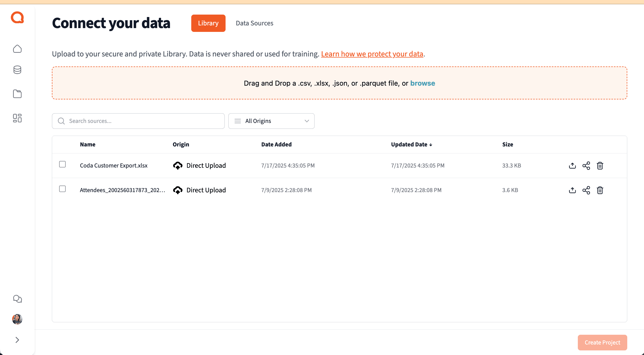The image size is (644, 355).
Task: Open the chat bubbles icon
Action: click(17, 299)
